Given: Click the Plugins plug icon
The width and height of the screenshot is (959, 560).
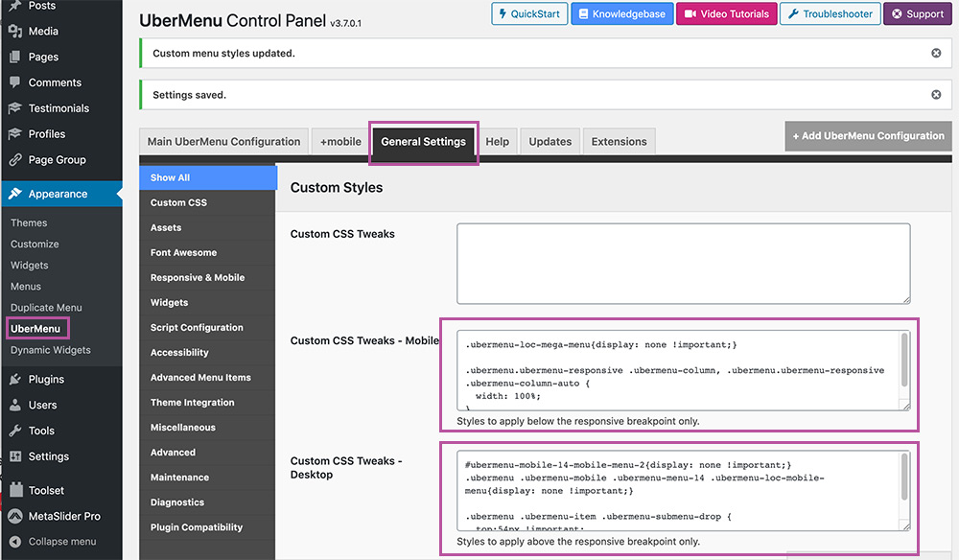Looking at the screenshot, I should [15, 379].
